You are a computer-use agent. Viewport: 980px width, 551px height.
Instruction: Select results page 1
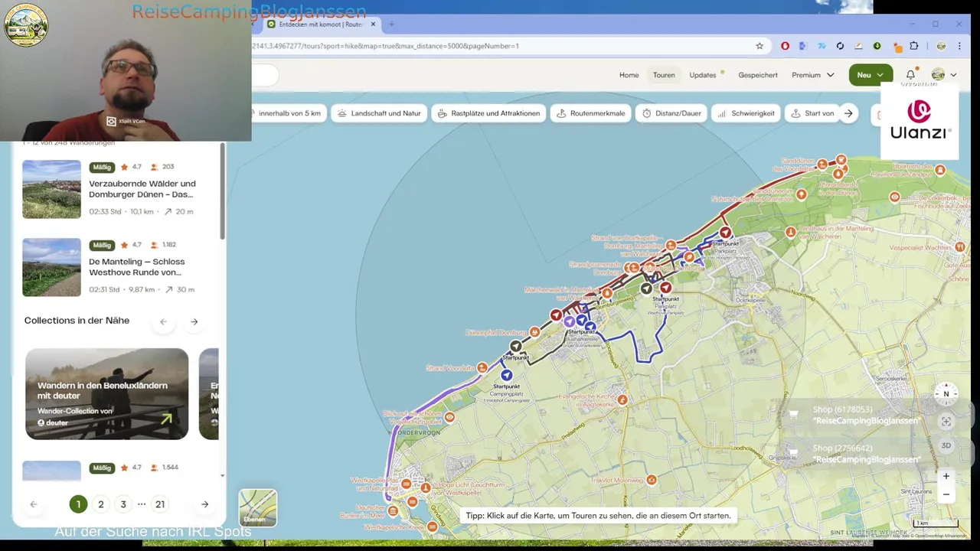pos(78,504)
